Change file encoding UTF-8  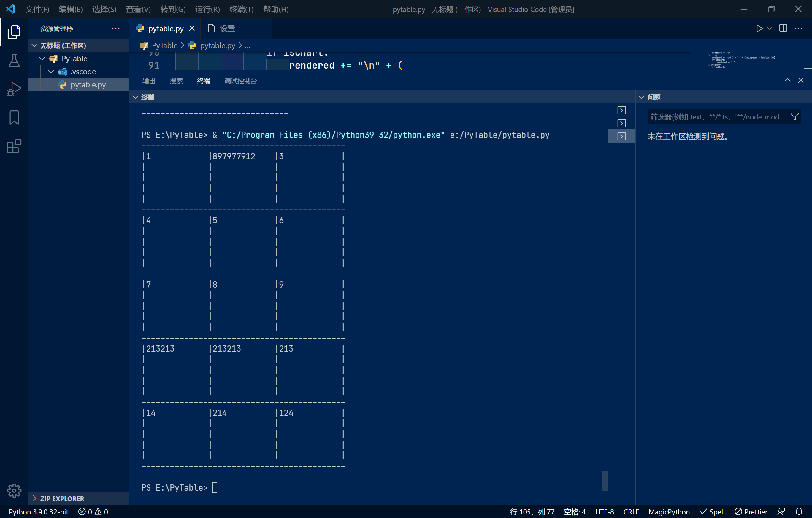click(604, 511)
